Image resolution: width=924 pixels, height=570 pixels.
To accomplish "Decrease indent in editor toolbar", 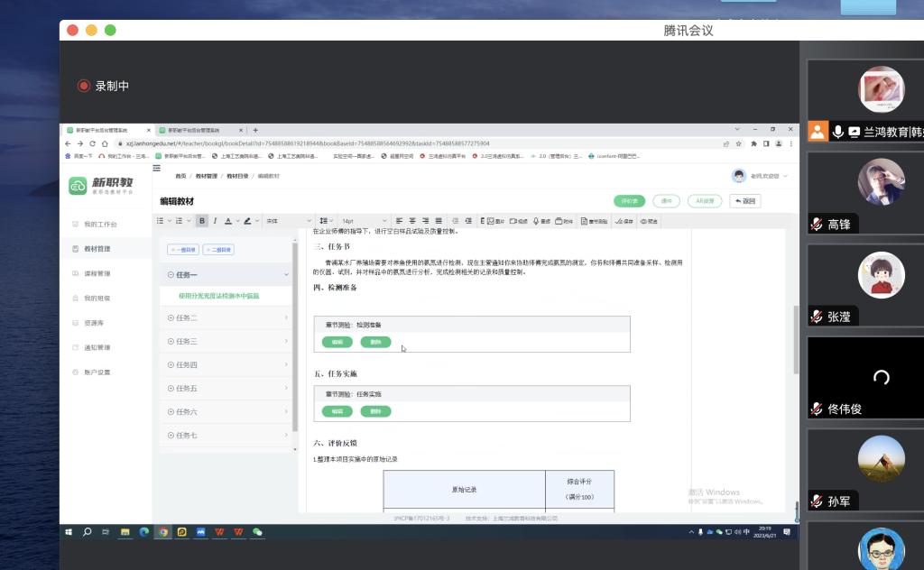I will tap(455, 221).
